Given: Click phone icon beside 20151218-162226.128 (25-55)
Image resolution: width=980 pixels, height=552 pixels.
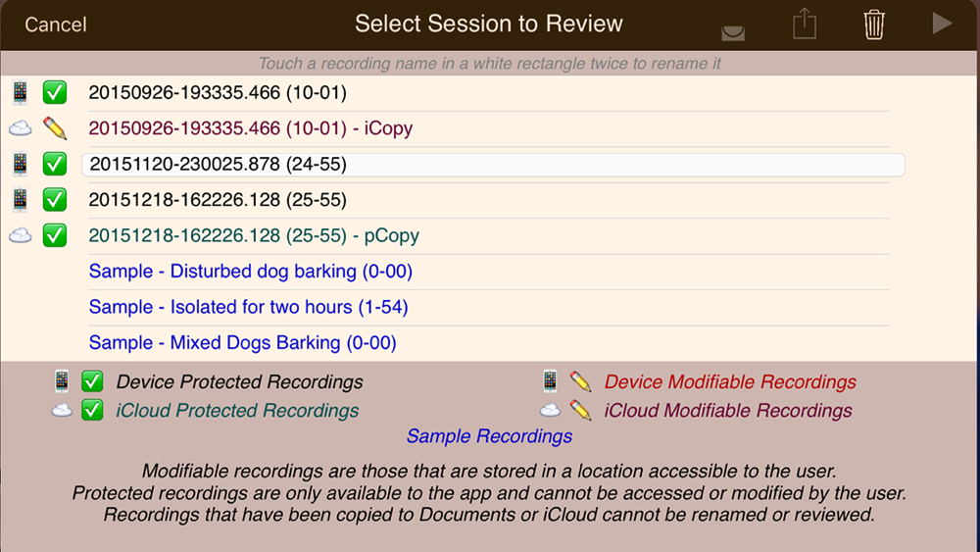Looking at the screenshot, I should pos(20,200).
